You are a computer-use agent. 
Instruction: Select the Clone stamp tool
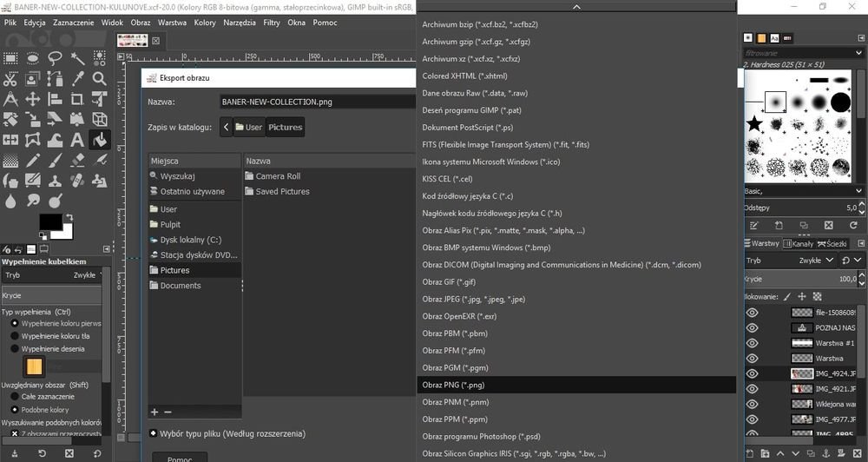tap(55, 181)
